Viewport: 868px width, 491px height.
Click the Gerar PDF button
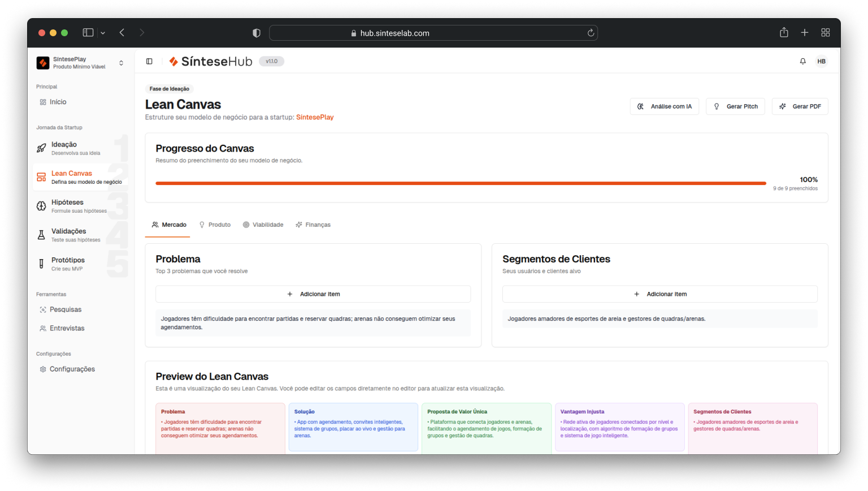[x=800, y=106]
